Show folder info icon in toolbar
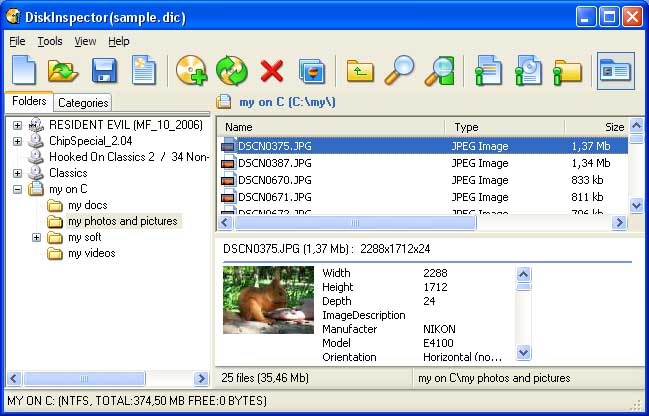The image size is (649, 416). tap(567, 72)
